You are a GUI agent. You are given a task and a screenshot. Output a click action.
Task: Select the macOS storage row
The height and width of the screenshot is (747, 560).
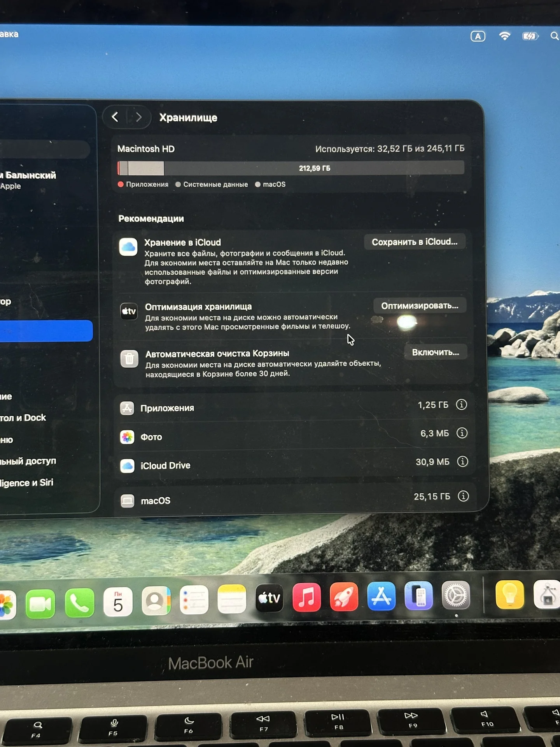pyautogui.click(x=296, y=499)
